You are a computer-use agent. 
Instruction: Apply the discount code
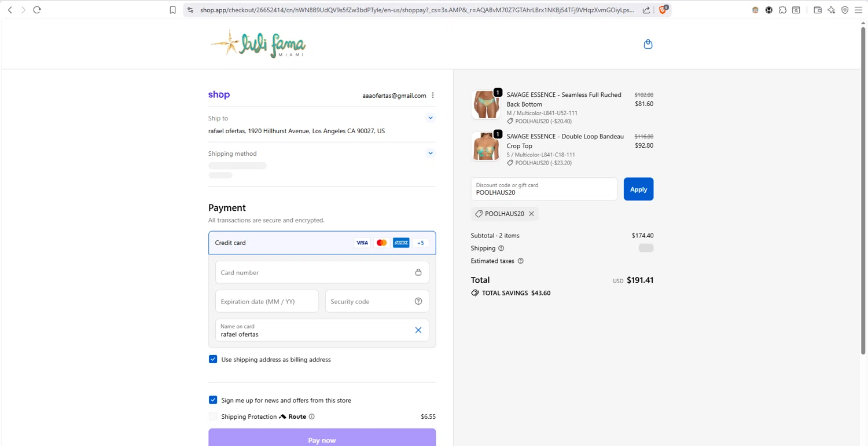click(x=638, y=189)
